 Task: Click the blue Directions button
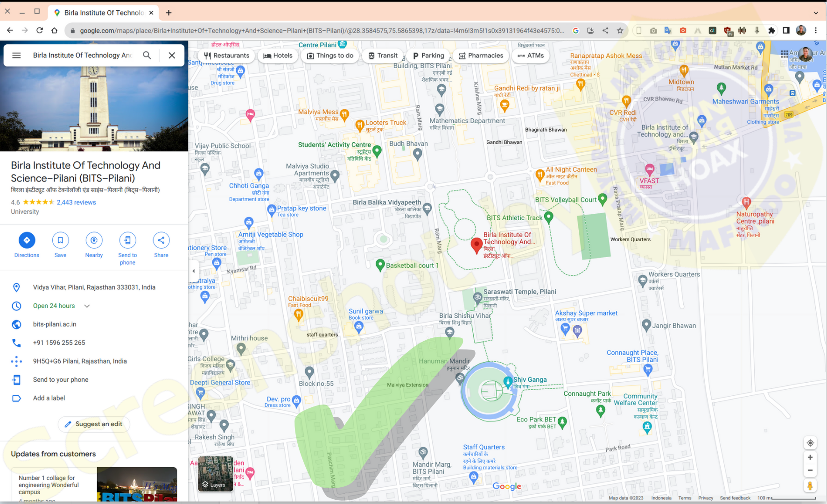point(27,240)
